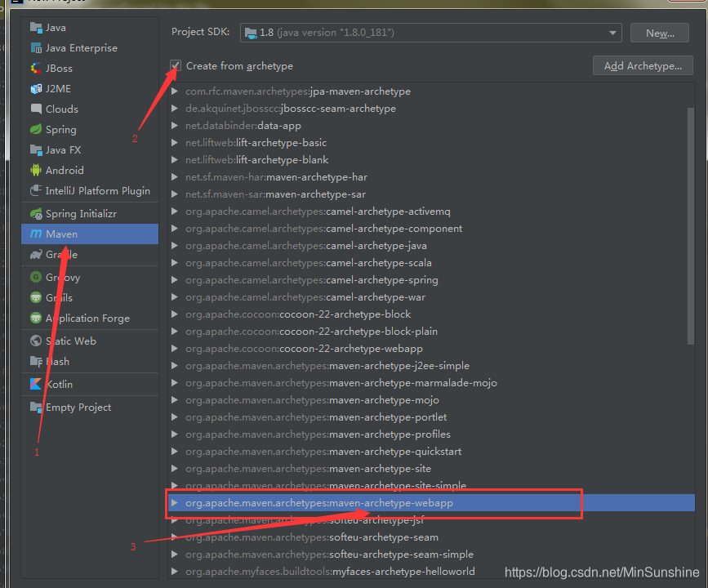Click the Add Archetype... button
This screenshot has height=588, width=708.
tap(643, 66)
